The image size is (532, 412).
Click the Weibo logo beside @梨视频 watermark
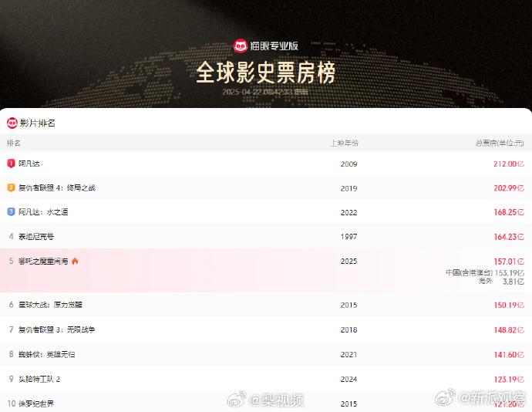click(237, 400)
